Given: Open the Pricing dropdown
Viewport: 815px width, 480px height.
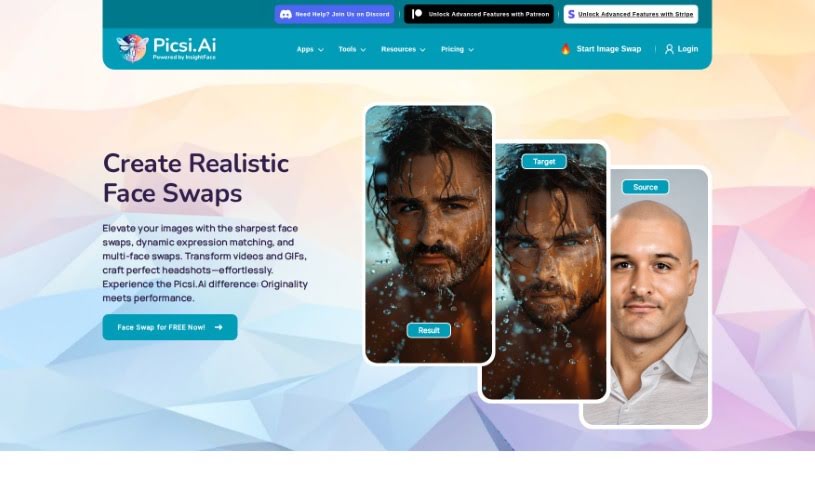Looking at the screenshot, I should click(x=457, y=49).
